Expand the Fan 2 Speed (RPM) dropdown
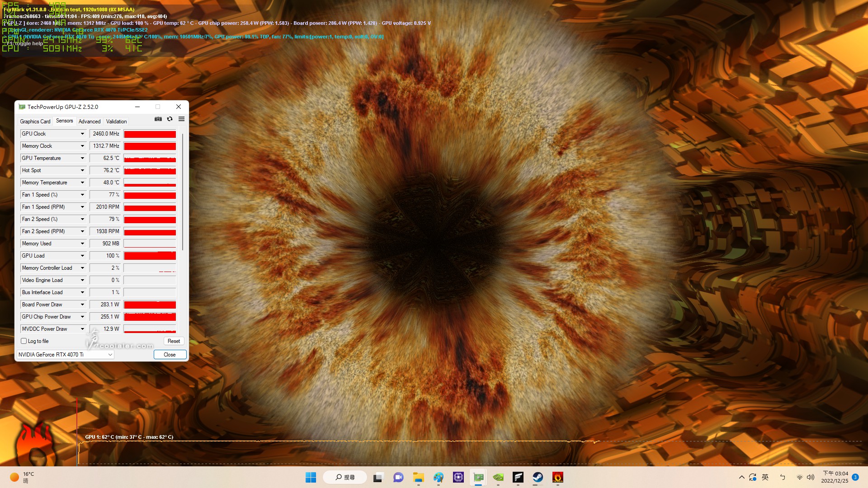 [82, 231]
